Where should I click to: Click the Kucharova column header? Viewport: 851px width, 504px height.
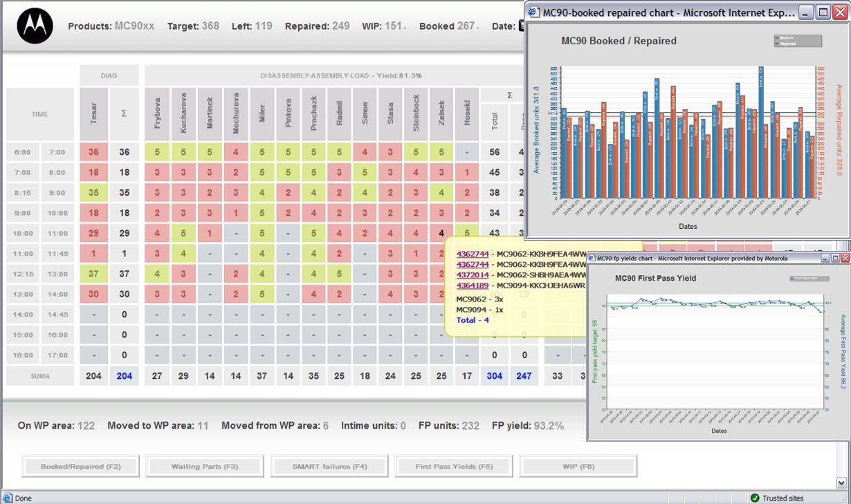(183, 114)
